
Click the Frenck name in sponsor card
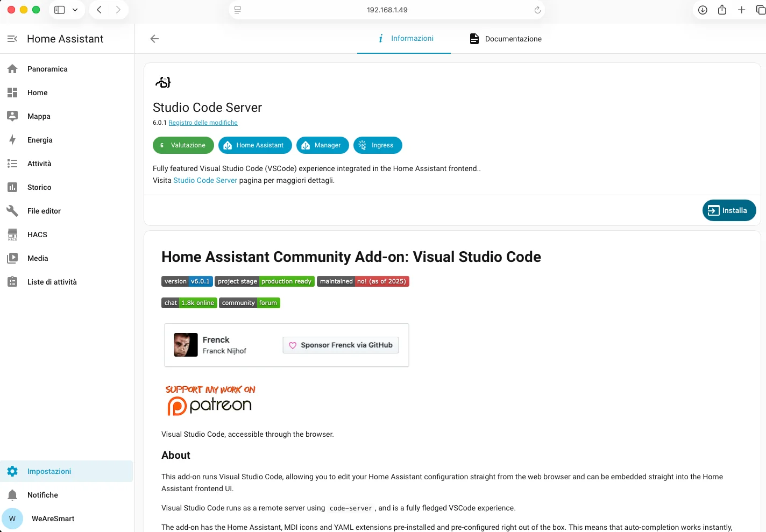click(216, 339)
